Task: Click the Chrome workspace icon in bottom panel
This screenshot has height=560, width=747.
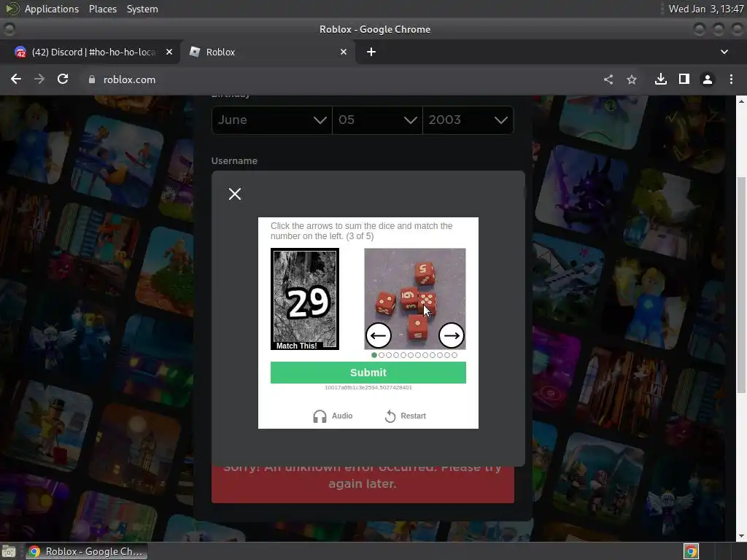Action: [691, 551]
